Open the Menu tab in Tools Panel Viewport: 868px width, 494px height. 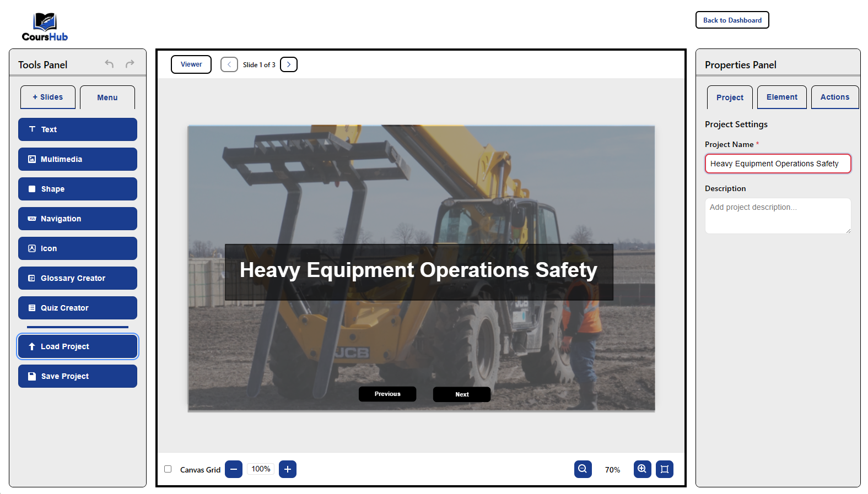click(107, 97)
